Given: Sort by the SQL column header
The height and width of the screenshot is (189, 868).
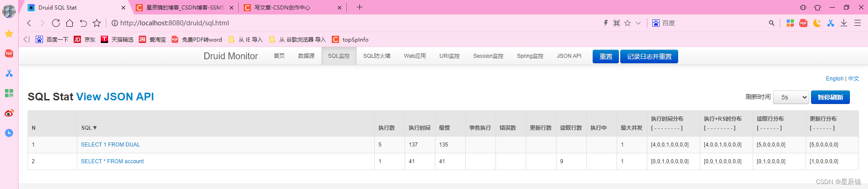Looking at the screenshot, I should tap(89, 128).
